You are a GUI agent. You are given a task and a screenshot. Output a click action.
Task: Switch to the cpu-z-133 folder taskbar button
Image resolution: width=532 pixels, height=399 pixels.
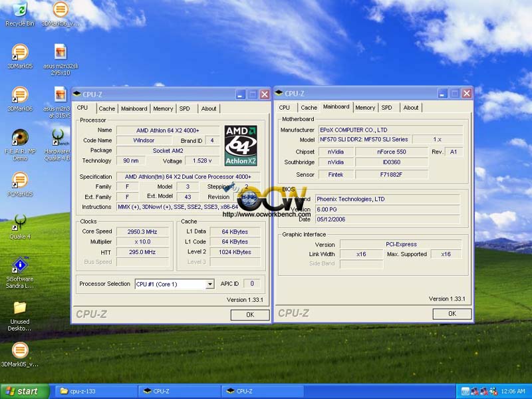pos(96,391)
